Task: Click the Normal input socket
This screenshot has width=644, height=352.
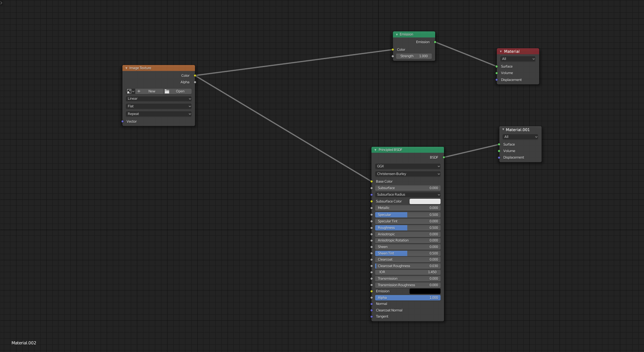Action: (371, 304)
